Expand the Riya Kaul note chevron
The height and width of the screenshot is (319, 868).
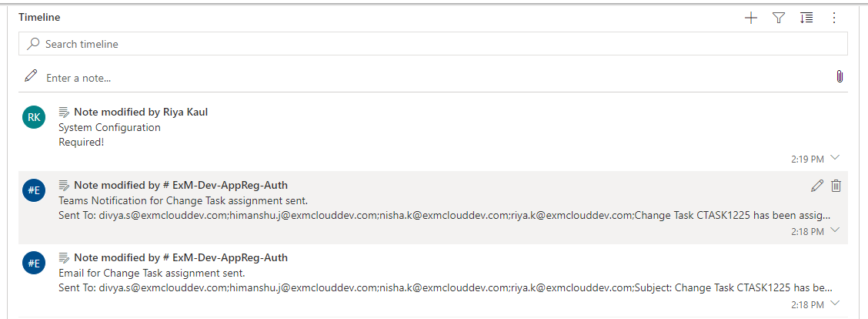coord(836,158)
